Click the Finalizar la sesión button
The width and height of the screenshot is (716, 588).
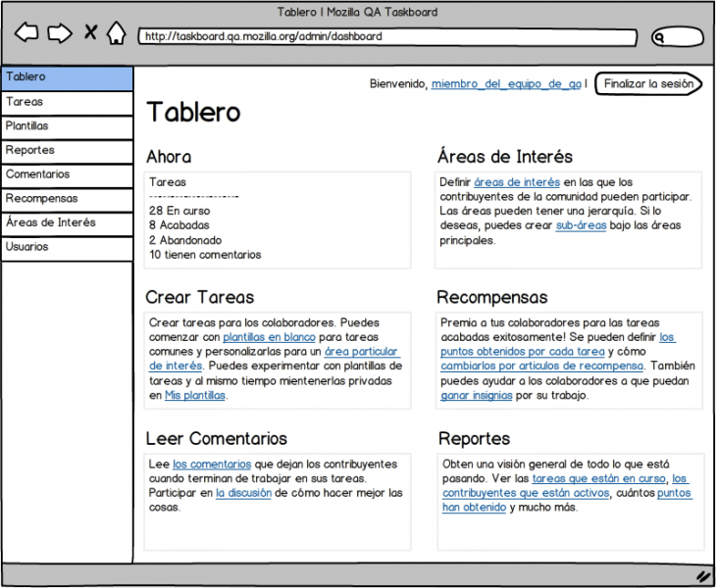coord(648,83)
